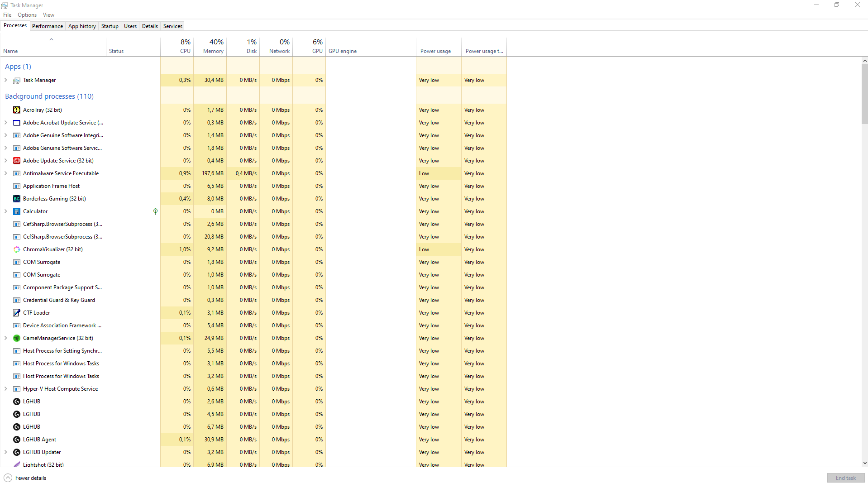868x488 pixels.
Task: Expand Adobe Acrobat Update Service row
Action: tap(6, 123)
